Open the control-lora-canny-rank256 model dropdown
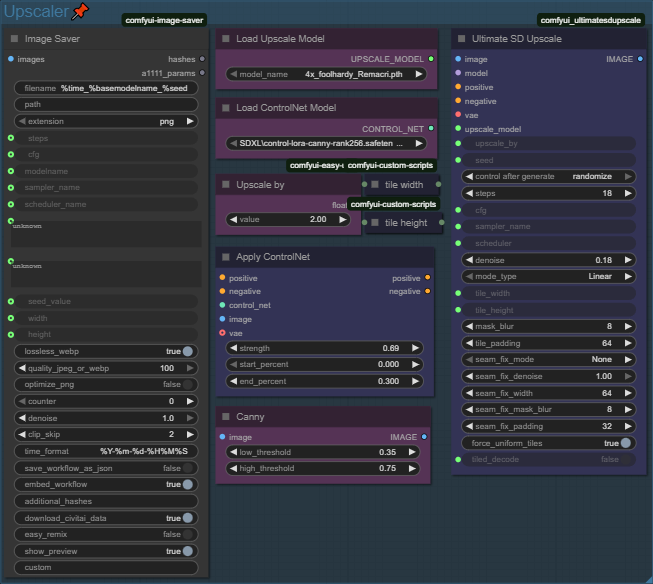Screen dimensions: 653x584 click(326, 143)
